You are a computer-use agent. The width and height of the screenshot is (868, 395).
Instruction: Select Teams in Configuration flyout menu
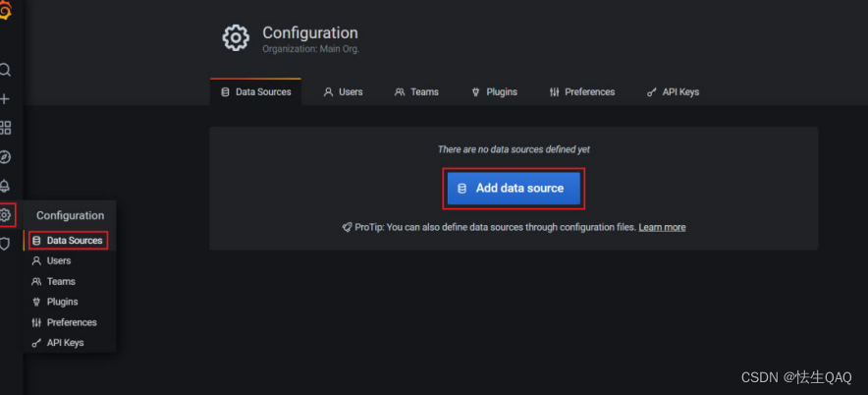(x=69, y=281)
